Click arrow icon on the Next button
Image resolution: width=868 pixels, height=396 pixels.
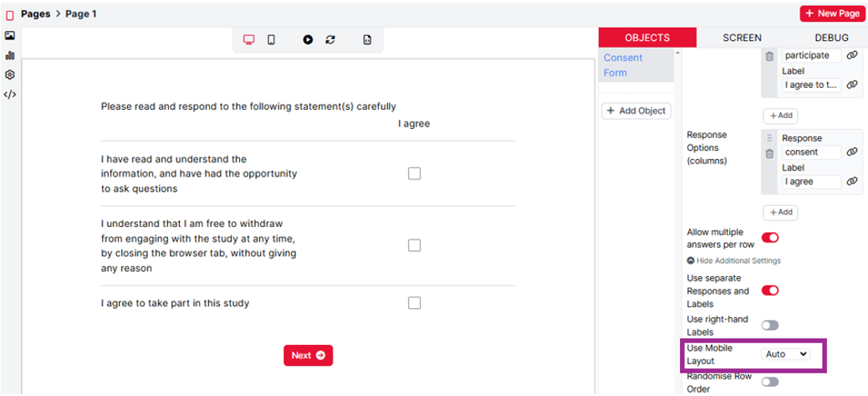click(x=320, y=356)
